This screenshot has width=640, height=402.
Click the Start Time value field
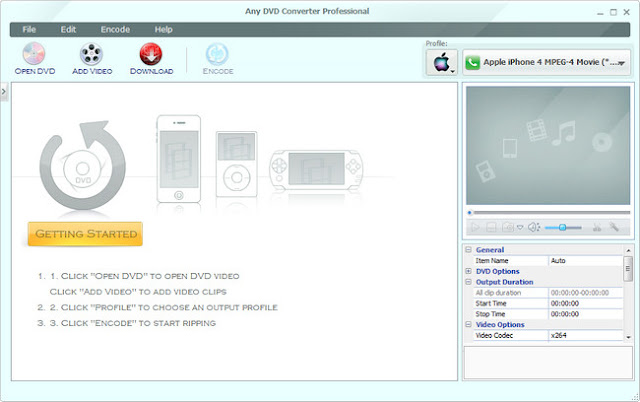585,303
